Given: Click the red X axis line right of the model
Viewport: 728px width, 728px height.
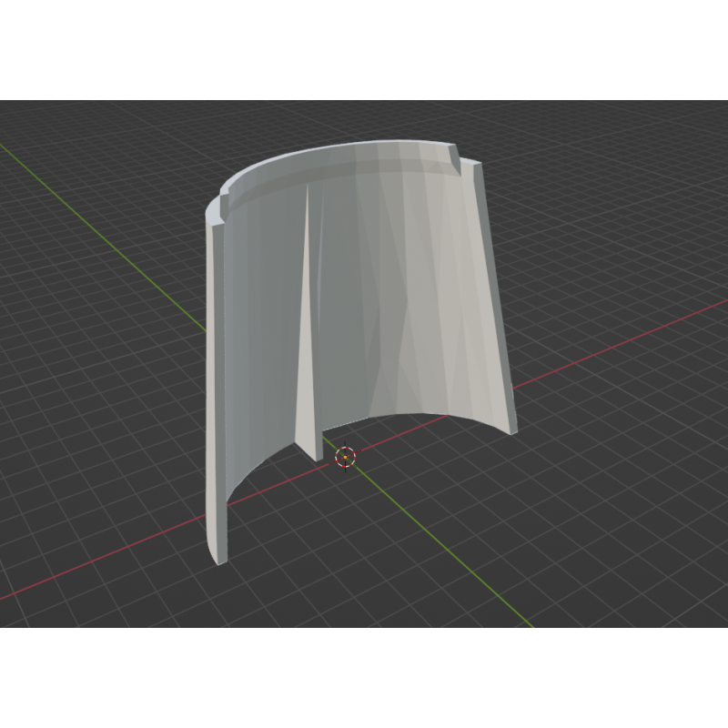Looking at the screenshot, I should (619, 343).
